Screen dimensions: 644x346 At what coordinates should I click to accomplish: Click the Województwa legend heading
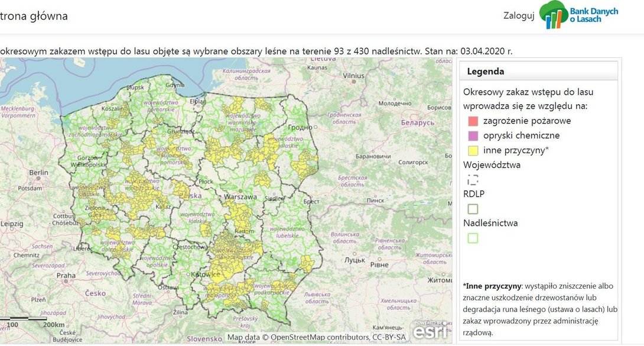(x=492, y=165)
